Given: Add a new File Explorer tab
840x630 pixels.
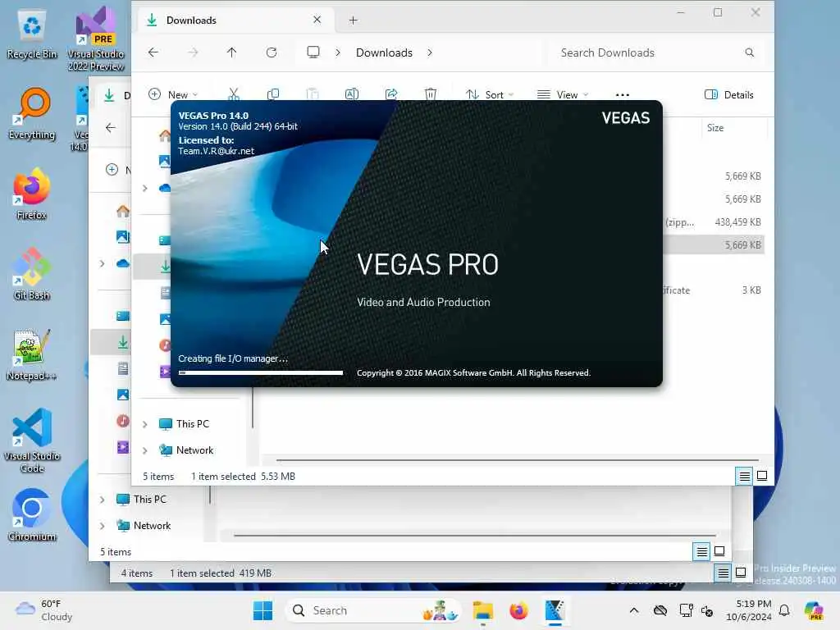Looking at the screenshot, I should pyautogui.click(x=353, y=21).
